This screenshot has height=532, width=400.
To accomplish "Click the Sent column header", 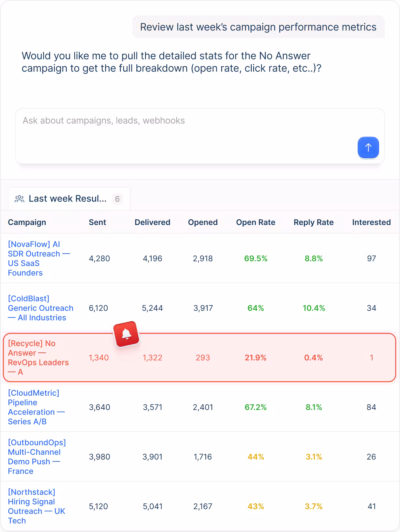I will [97, 222].
